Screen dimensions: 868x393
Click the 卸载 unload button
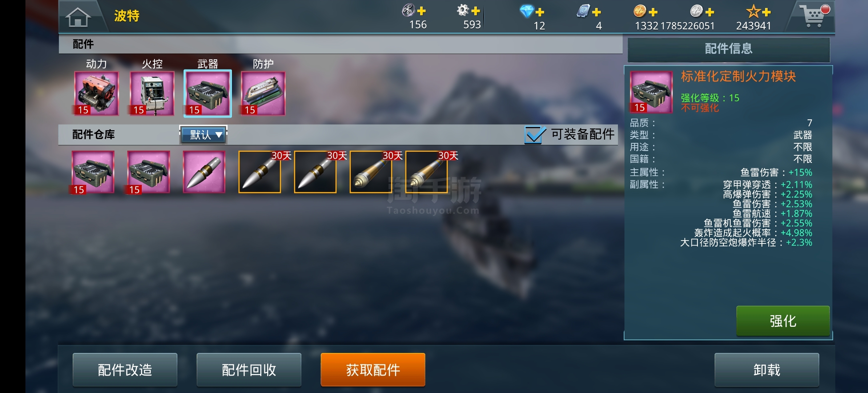coord(767,370)
